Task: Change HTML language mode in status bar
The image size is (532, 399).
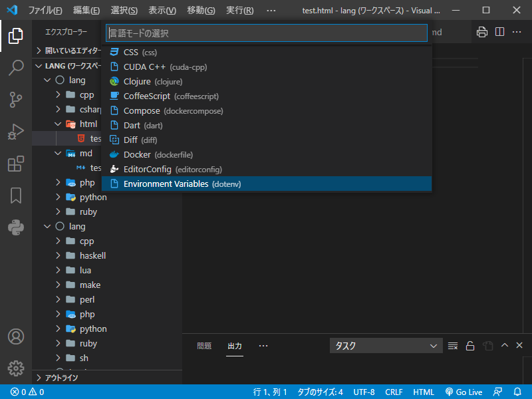Action: pyautogui.click(x=423, y=392)
